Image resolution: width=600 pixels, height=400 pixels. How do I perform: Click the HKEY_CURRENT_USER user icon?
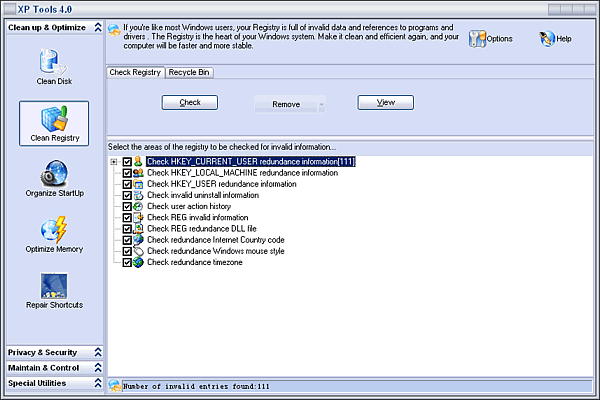pyautogui.click(x=138, y=162)
